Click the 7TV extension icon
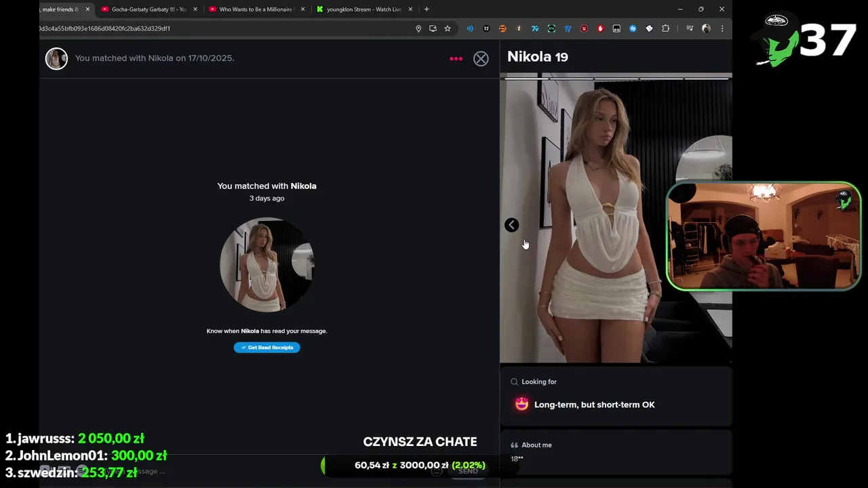Viewport: 868px width, 488px height. pyautogui.click(x=535, y=28)
